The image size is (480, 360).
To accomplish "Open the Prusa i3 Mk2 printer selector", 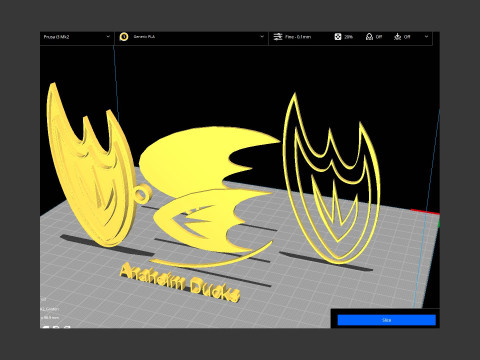I will [77, 37].
